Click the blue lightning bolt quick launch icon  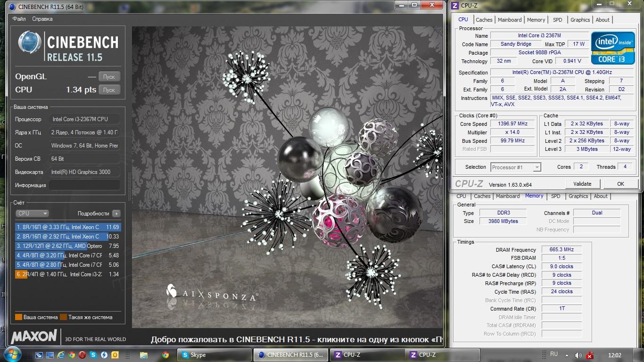pos(104,355)
